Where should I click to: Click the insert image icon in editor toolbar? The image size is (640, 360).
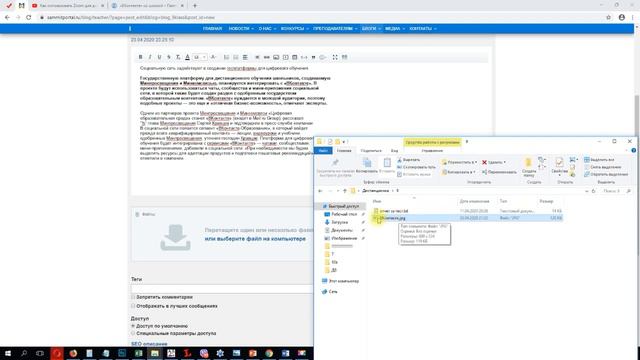pyautogui.click(x=276, y=57)
